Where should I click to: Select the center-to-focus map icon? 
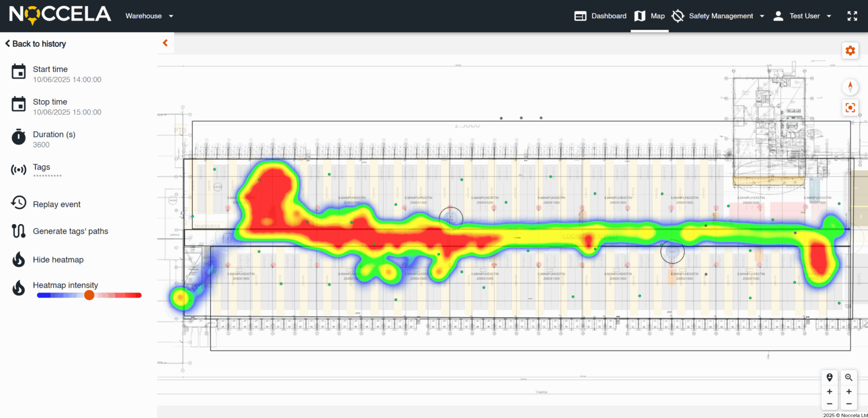pos(850,107)
